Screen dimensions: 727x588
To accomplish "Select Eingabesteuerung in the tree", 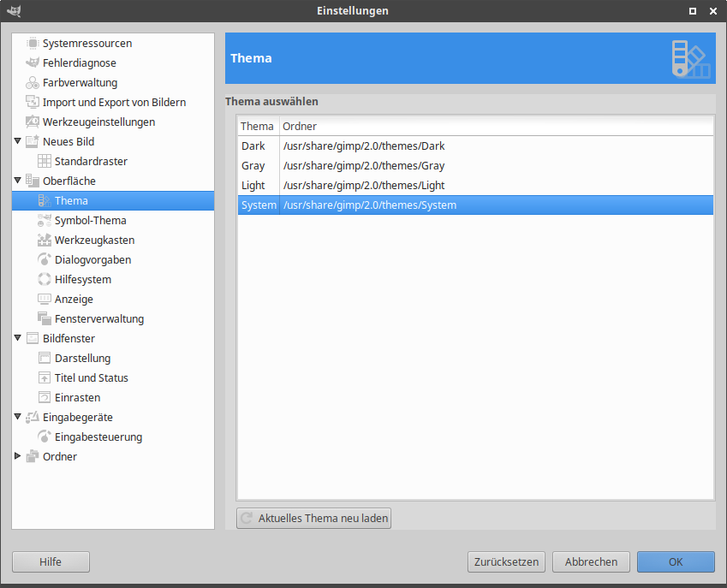I will pos(98,437).
